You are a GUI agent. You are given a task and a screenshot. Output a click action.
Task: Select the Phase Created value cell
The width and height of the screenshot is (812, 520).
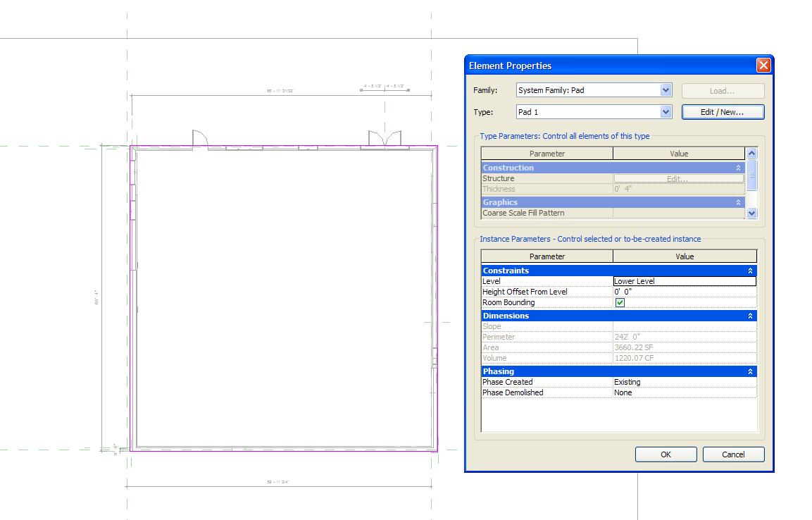click(x=684, y=382)
